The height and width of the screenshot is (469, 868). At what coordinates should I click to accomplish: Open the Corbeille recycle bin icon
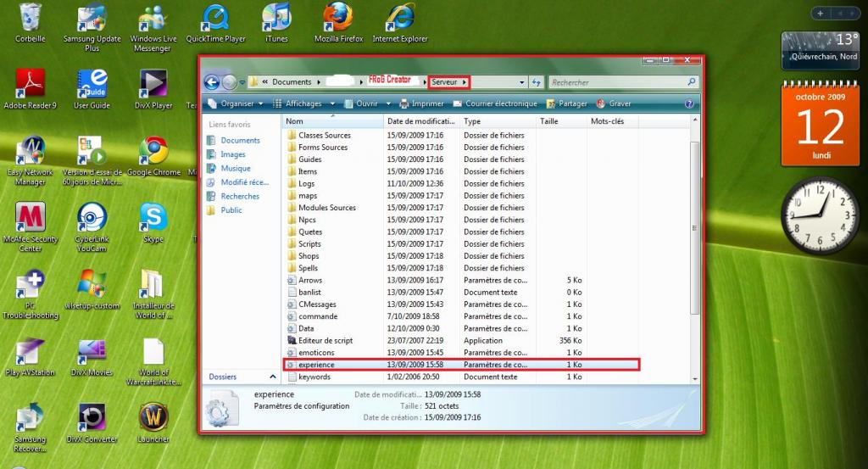point(30,22)
